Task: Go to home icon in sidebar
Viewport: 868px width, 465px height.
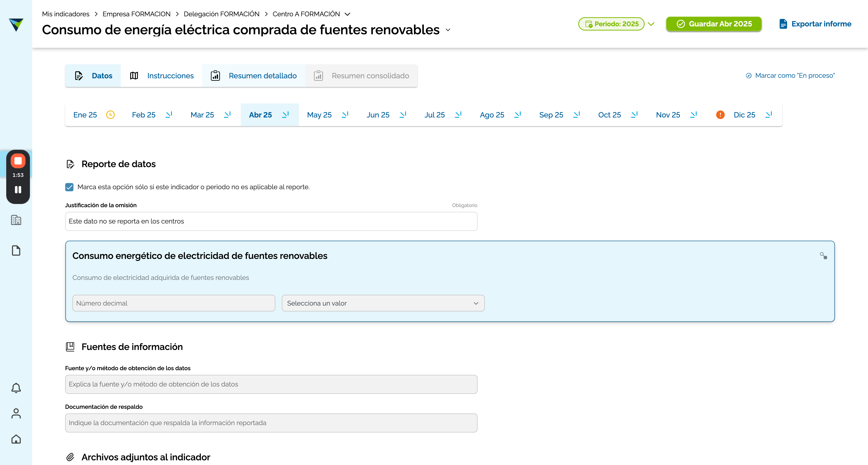Action: 16,439
